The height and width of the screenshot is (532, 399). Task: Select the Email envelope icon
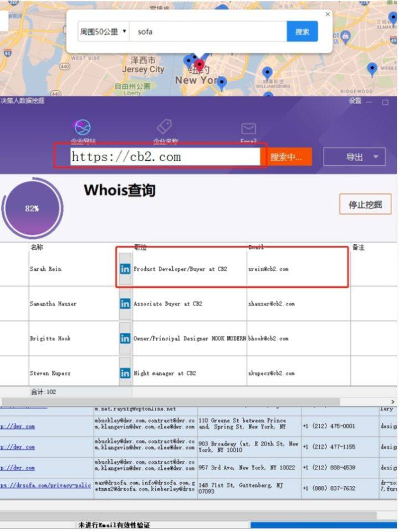(x=248, y=129)
